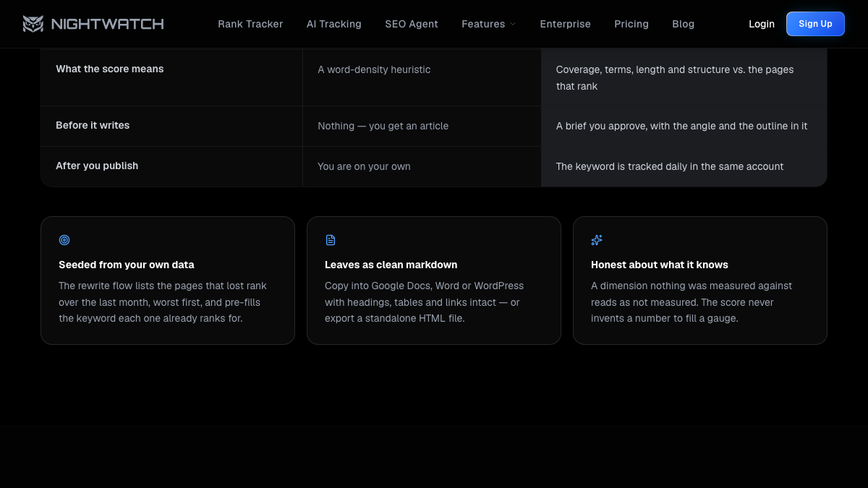Click the document icon above Leaves as clean markdown
The height and width of the screenshot is (488, 868).
[331, 240]
